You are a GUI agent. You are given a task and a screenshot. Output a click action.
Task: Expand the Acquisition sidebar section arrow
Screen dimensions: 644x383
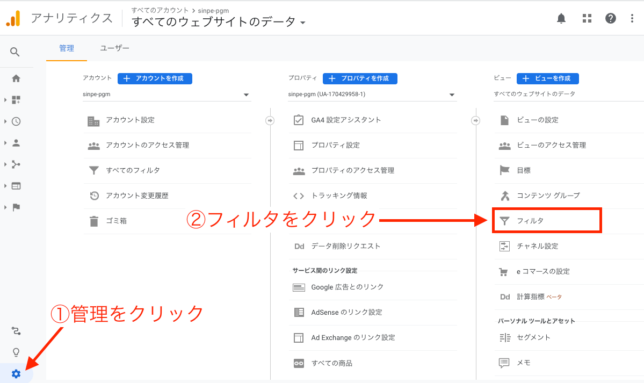pos(5,164)
